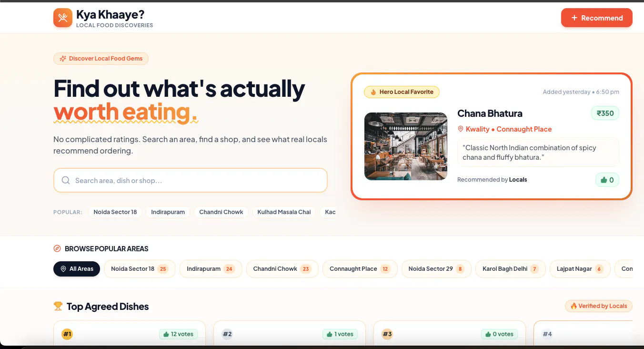The height and width of the screenshot is (349, 644).
Task: Click the Kya Khaaye fork-and-knife logo icon
Action: 63,18
